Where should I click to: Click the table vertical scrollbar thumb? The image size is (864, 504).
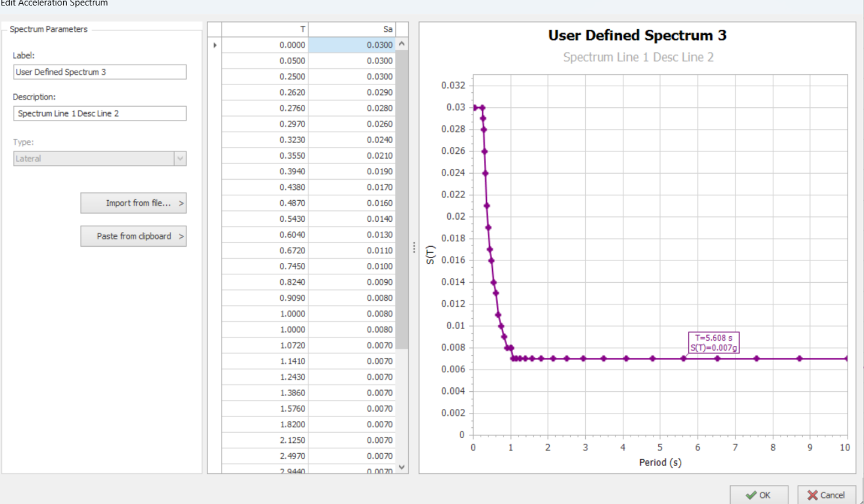click(x=402, y=200)
